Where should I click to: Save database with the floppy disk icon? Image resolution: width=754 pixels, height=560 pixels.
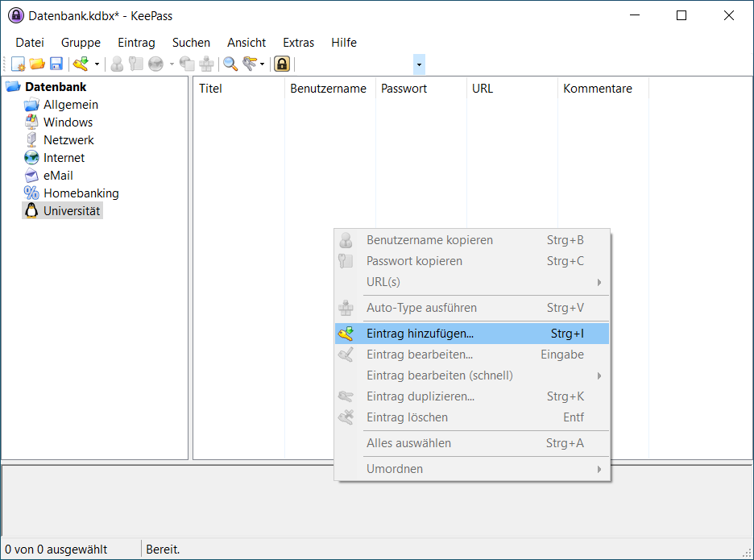point(56,64)
